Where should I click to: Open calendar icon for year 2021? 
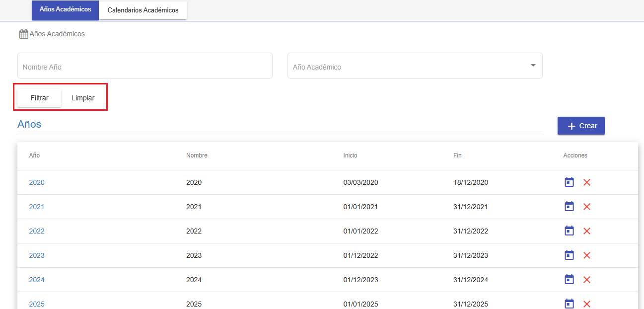[569, 207]
